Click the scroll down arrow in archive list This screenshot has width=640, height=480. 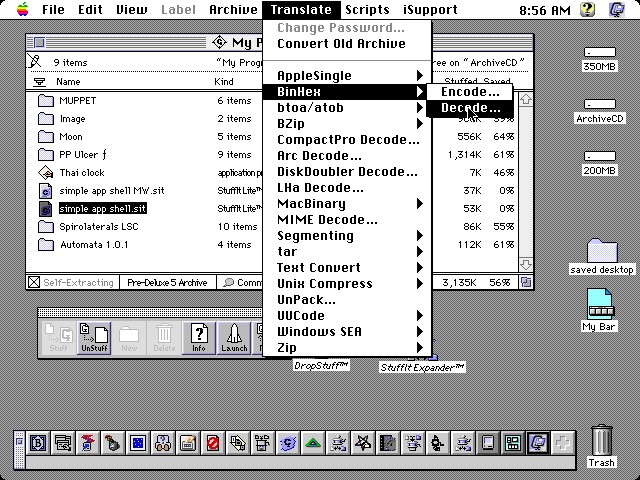pyautogui.click(x=526, y=265)
